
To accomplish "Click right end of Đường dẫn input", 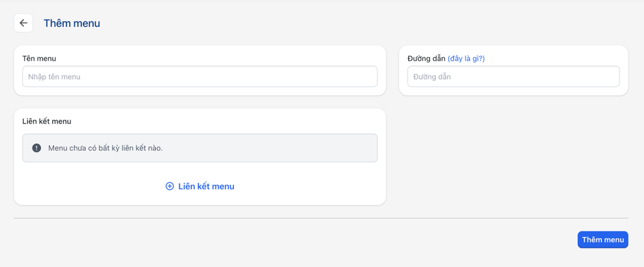I will [x=607, y=77].
